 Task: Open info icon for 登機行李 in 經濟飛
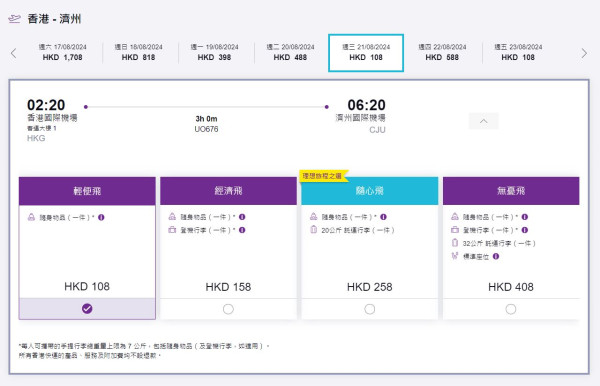(x=242, y=230)
